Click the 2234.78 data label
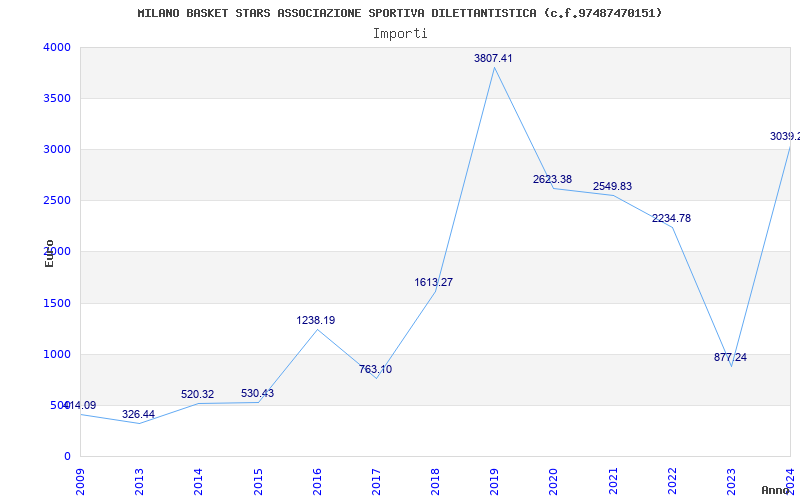Viewport: 800px width, 500px height. click(671, 218)
